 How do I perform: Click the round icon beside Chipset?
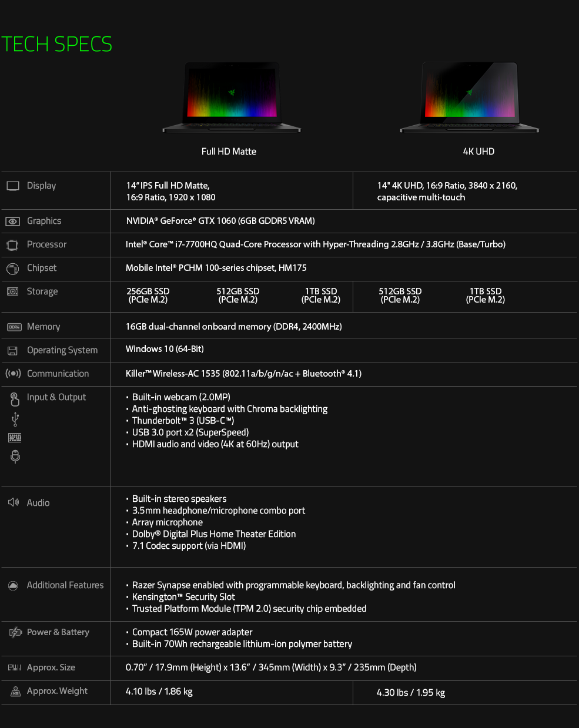(13, 269)
